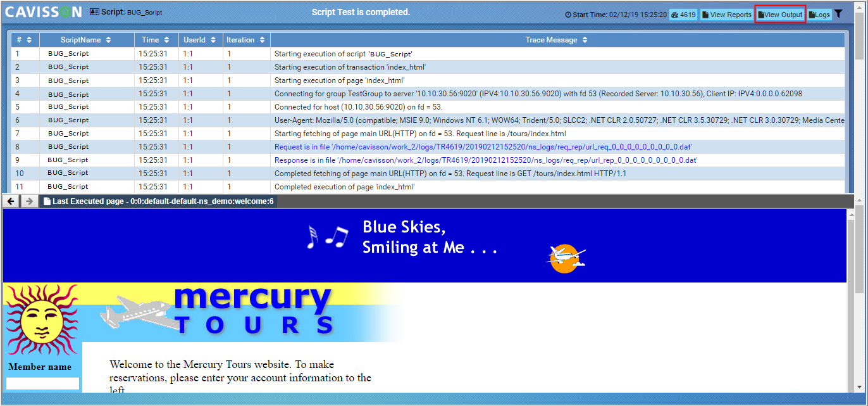Select the 'Connected for host' trace message
The height and width of the screenshot is (406, 868).
(359, 107)
